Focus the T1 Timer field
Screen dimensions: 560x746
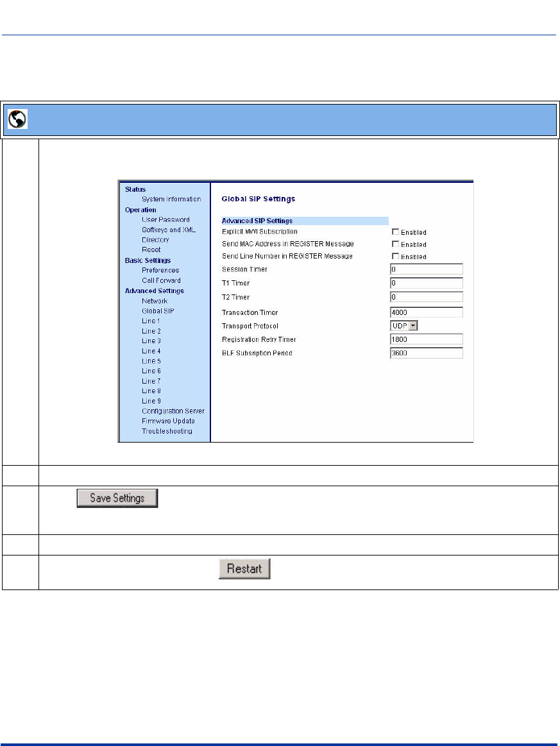[x=427, y=283]
